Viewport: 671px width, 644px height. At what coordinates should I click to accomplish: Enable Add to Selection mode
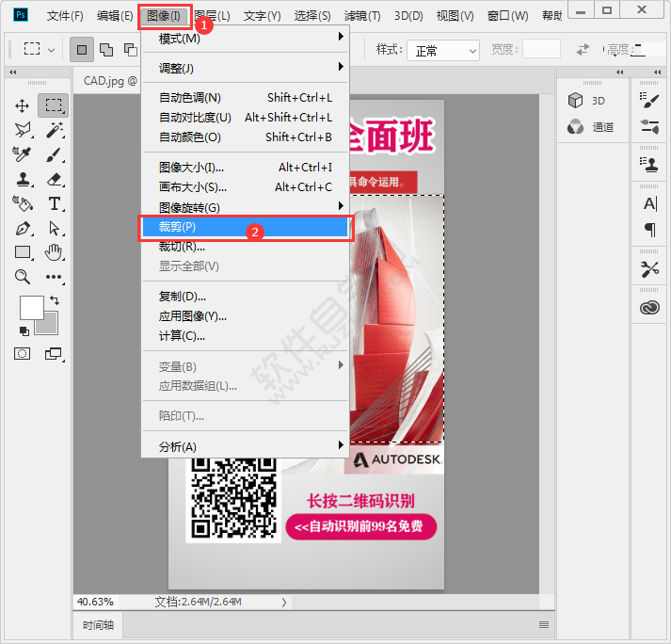tap(106, 50)
